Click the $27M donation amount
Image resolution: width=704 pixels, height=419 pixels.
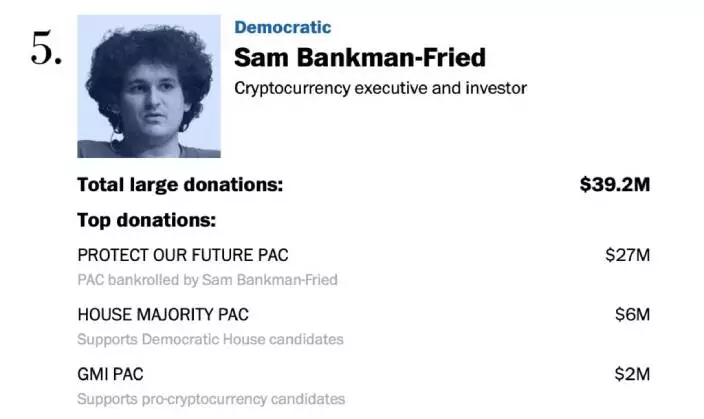[x=627, y=255]
